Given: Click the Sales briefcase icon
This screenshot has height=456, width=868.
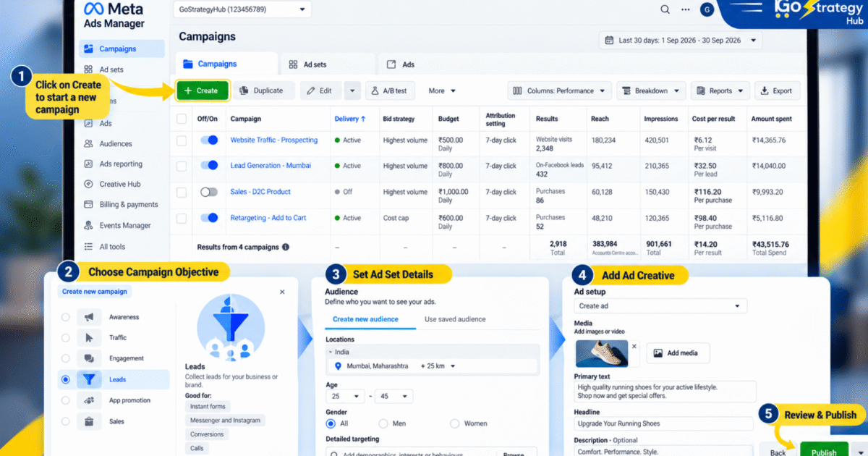Looking at the screenshot, I should coord(89,421).
